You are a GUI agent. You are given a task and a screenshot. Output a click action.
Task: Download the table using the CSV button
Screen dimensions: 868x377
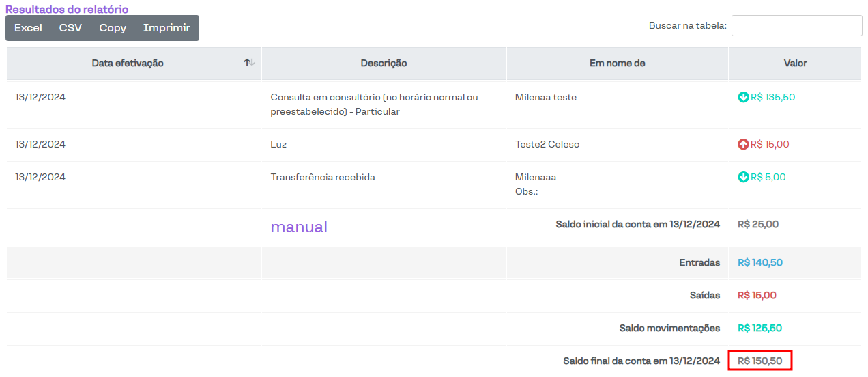coord(70,28)
